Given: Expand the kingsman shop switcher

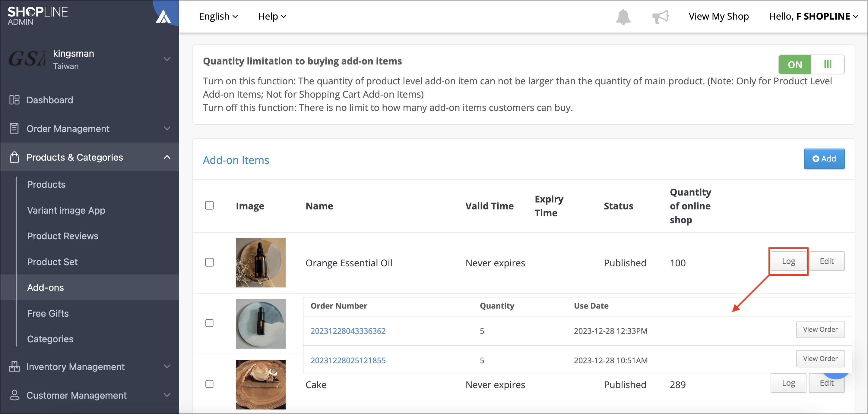Looking at the screenshot, I should click(167, 59).
